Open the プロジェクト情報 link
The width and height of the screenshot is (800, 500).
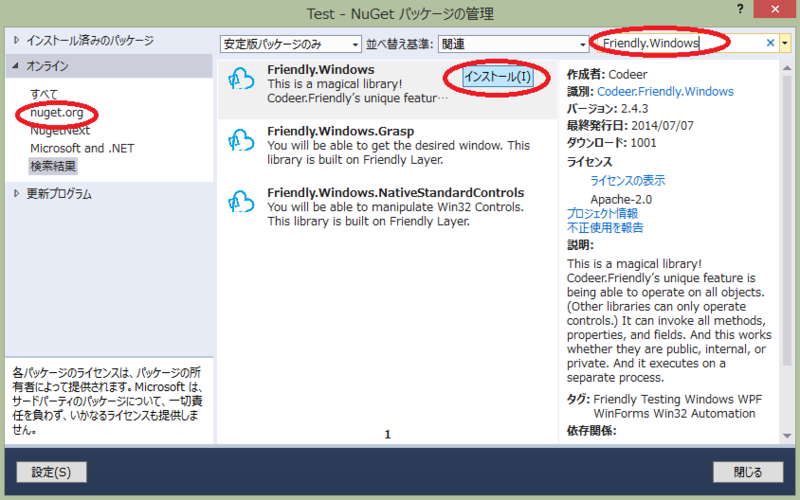coord(603,213)
